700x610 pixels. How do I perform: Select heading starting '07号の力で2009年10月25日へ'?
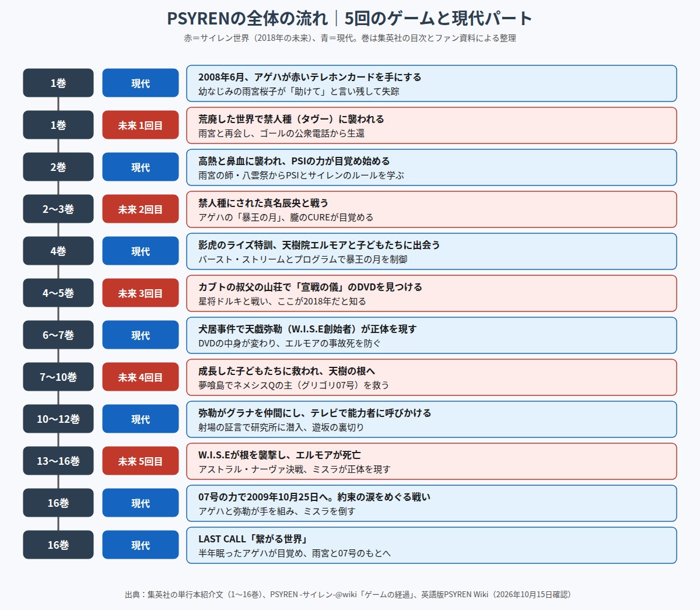(314, 497)
